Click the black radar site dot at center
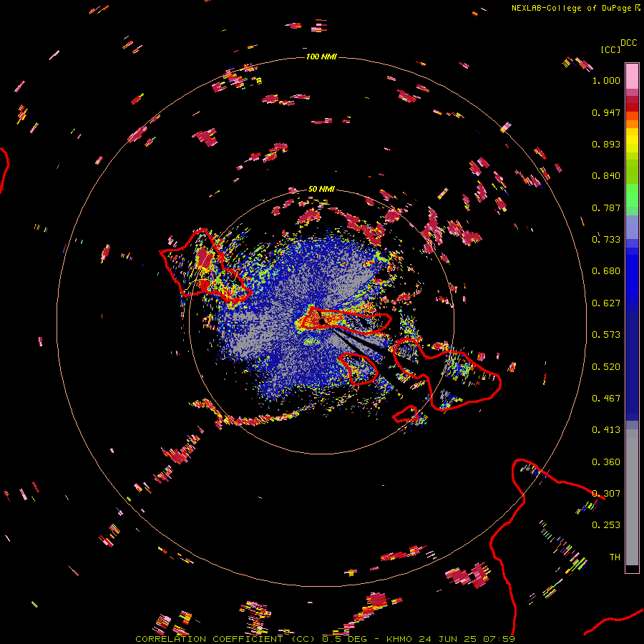This screenshot has height=644, width=644. pyautogui.click(x=322, y=321)
